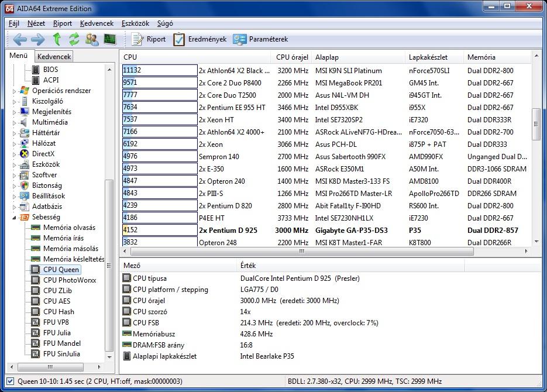This screenshot has height=392, width=547.
Task: Click the tree panel vertical scrollbar thumb
Action: 109,266
